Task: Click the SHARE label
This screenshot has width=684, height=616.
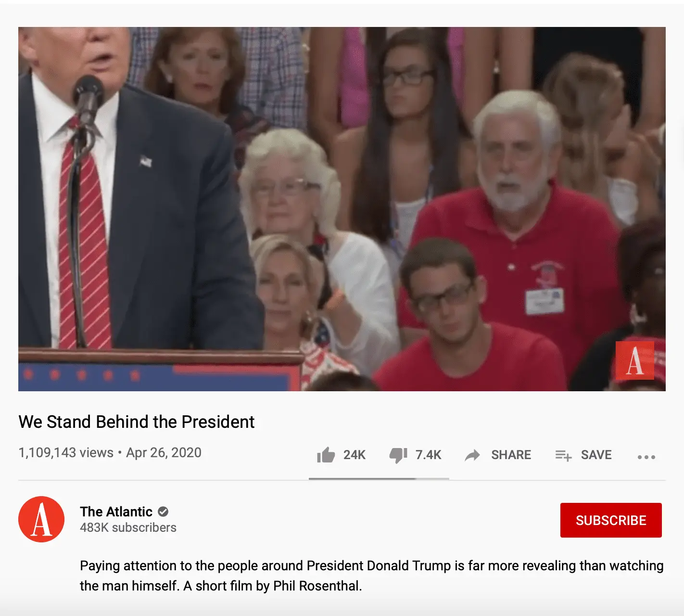Action: pos(511,455)
